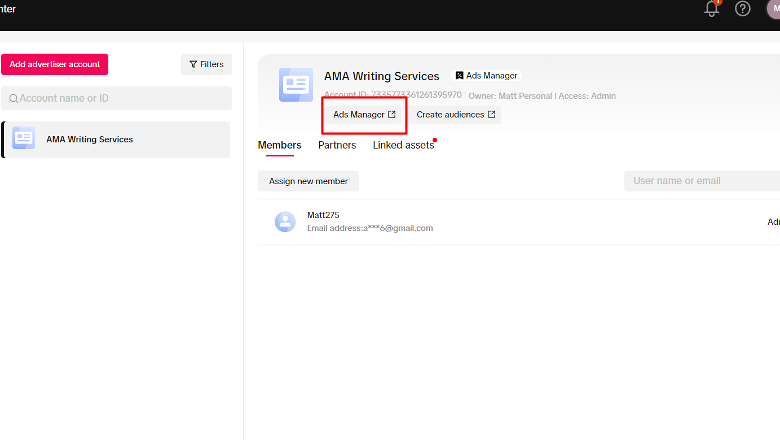Click the search magnifier icon in account field

[x=13, y=98]
